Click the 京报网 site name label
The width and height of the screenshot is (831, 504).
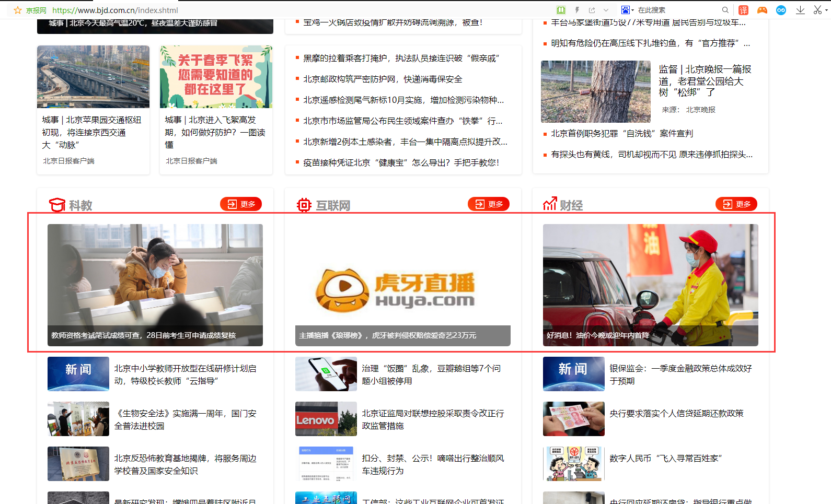36,10
